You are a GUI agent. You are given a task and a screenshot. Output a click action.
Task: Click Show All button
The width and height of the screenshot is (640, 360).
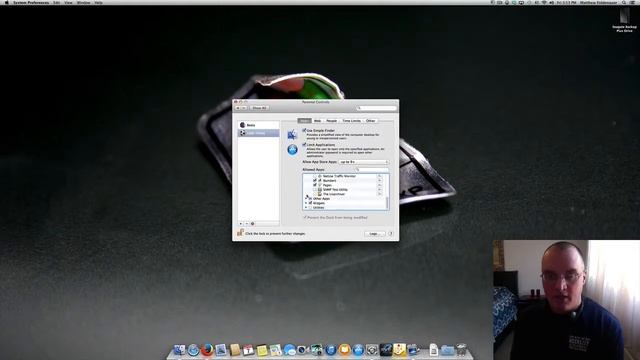(259, 108)
